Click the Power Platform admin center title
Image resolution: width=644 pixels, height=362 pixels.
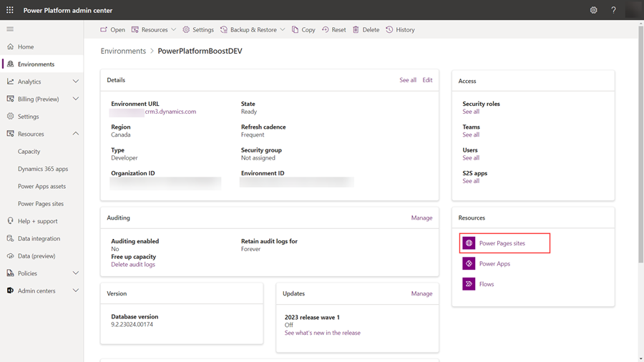tap(68, 10)
